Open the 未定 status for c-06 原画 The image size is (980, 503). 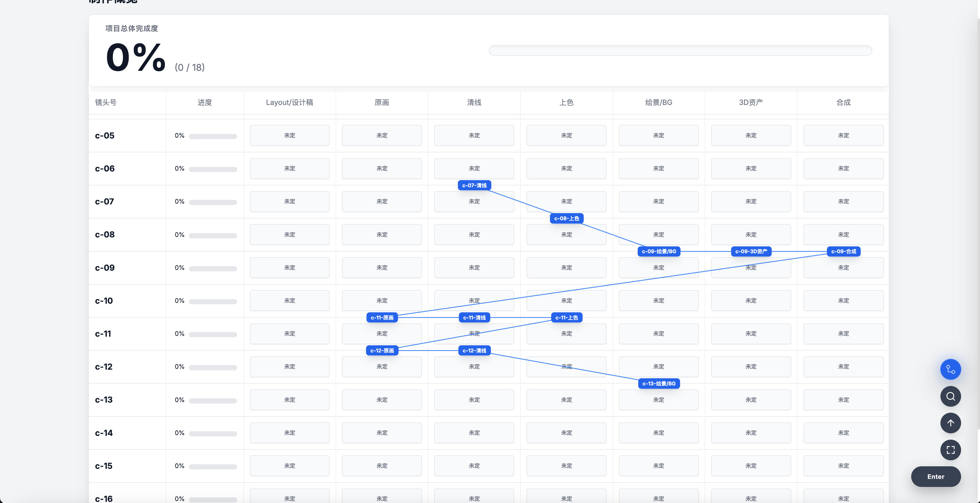click(382, 168)
